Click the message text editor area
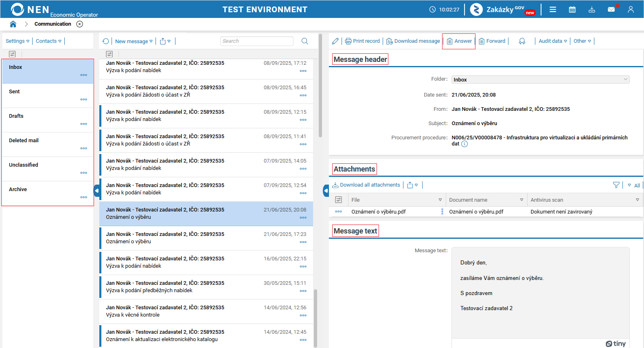 tap(541, 293)
